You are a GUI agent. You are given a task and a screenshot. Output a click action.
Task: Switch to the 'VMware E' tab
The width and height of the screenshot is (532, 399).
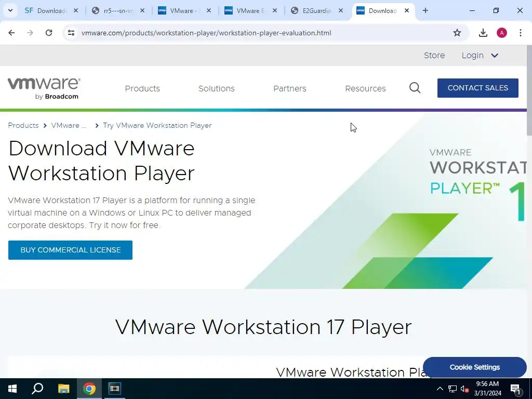(250, 11)
